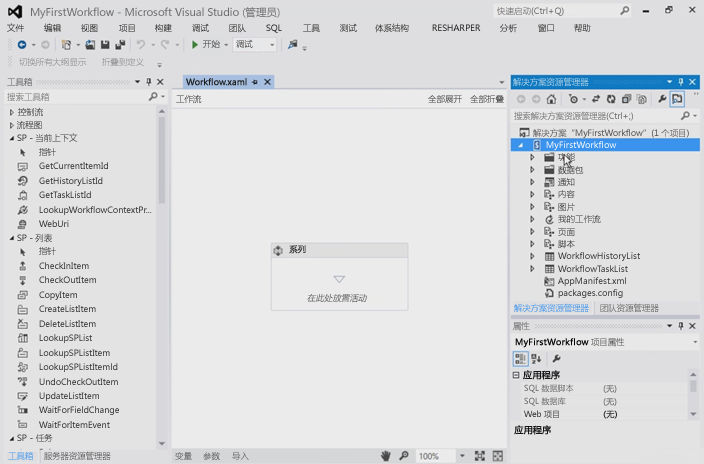Open the 调试 menu
The height and width of the screenshot is (464, 704).
pos(200,28)
